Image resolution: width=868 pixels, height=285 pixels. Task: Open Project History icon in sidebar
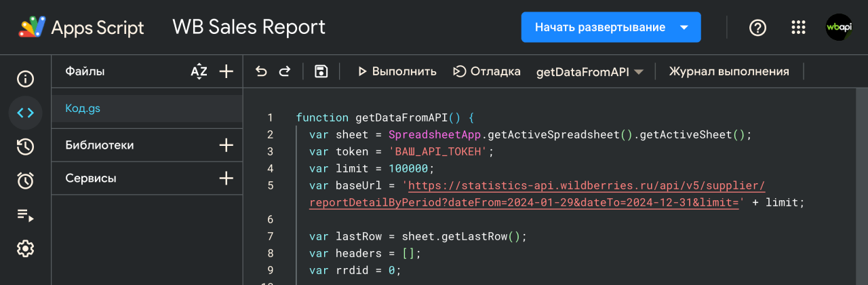(25, 147)
